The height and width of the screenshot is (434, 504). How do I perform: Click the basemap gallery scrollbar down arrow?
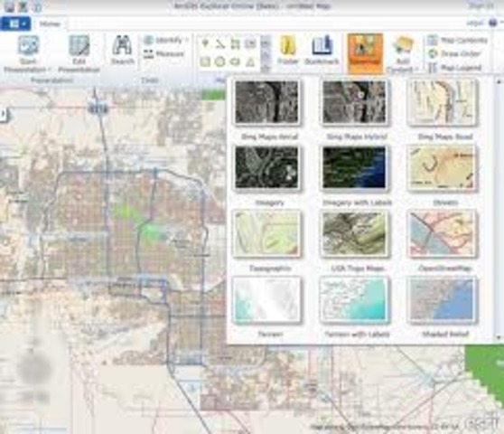[499, 337]
